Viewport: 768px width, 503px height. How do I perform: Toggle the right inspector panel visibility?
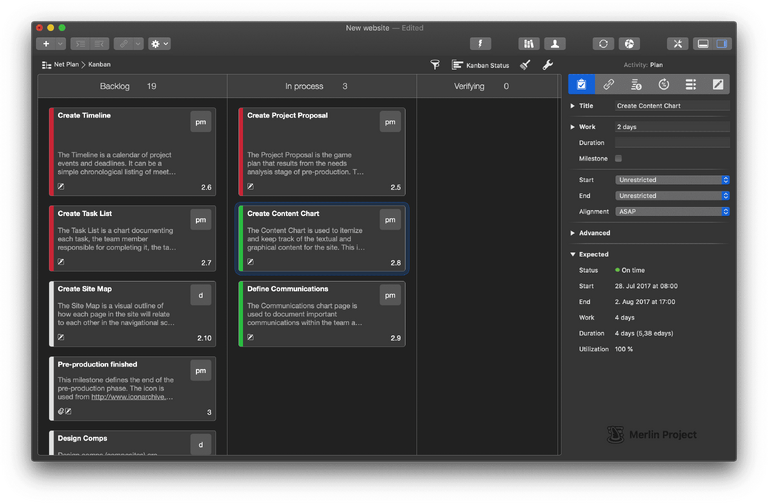pos(723,44)
